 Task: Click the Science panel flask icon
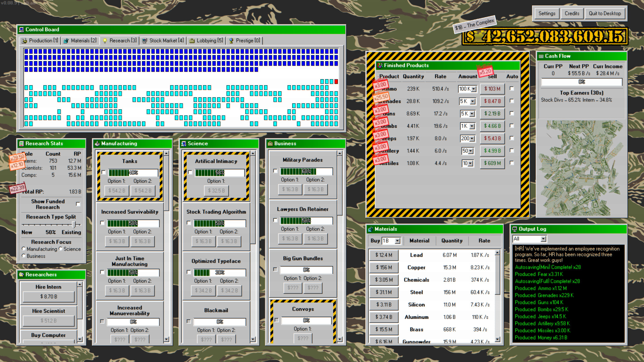point(184,143)
